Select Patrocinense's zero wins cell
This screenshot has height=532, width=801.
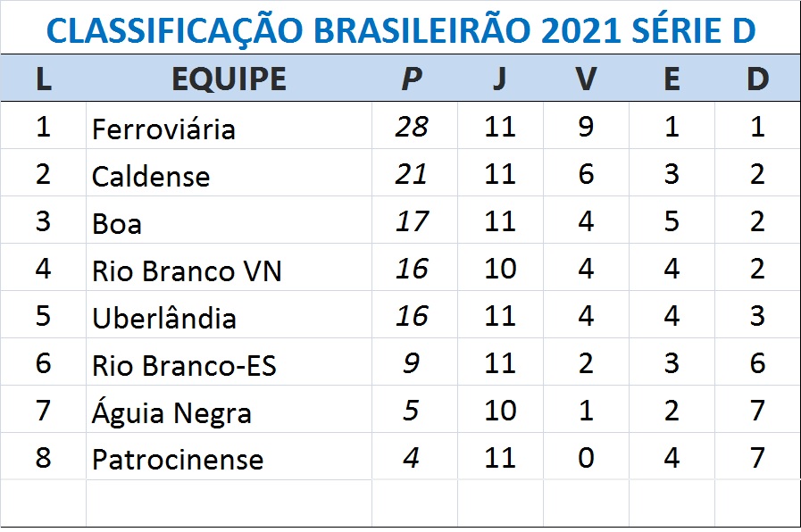coord(585,458)
